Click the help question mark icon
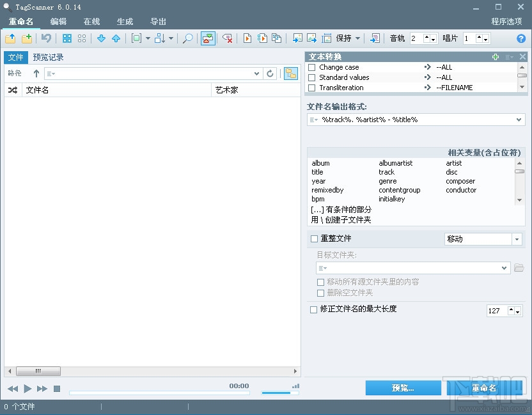The height and width of the screenshot is (415, 532). coord(520,38)
